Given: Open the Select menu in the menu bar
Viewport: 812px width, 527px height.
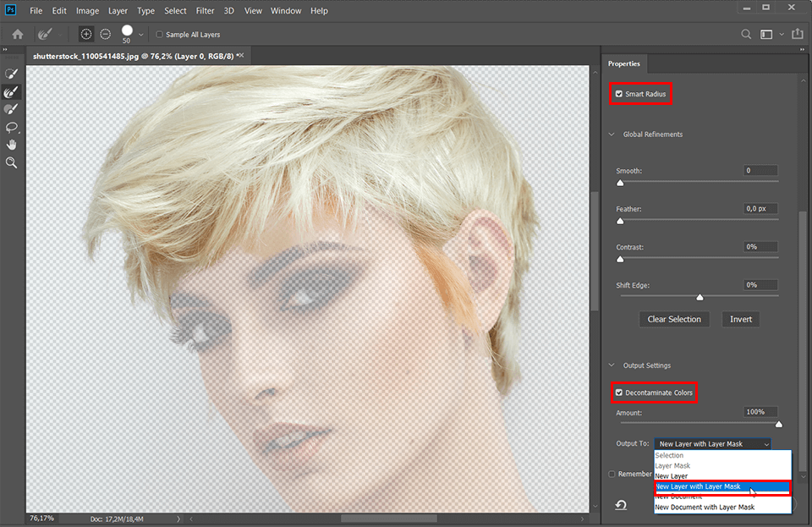Looking at the screenshot, I should click(x=175, y=10).
